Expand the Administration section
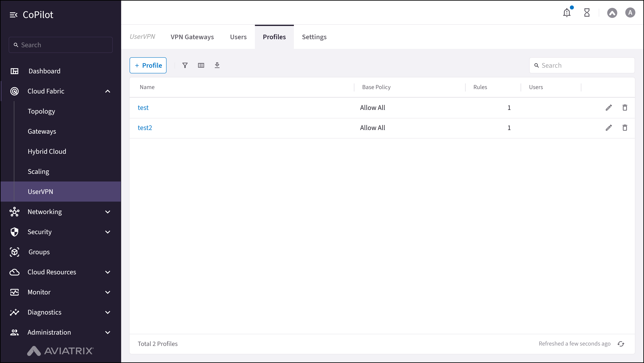 click(107, 332)
